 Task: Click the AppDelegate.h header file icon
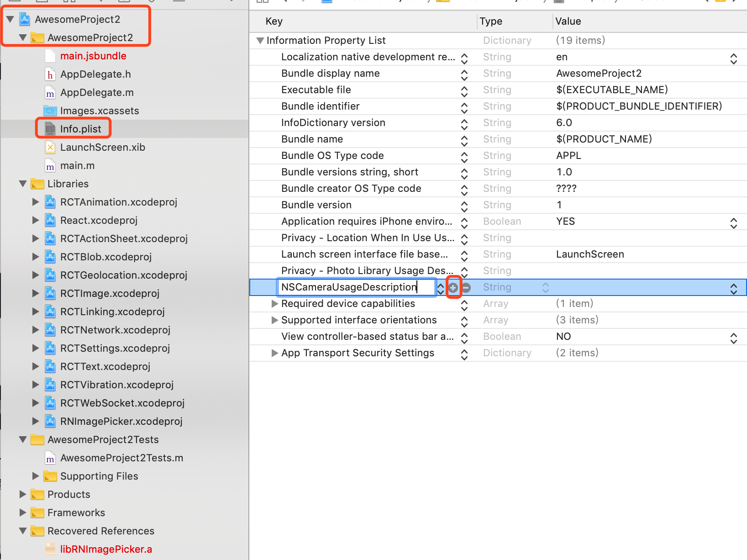(x=50, y=74)
